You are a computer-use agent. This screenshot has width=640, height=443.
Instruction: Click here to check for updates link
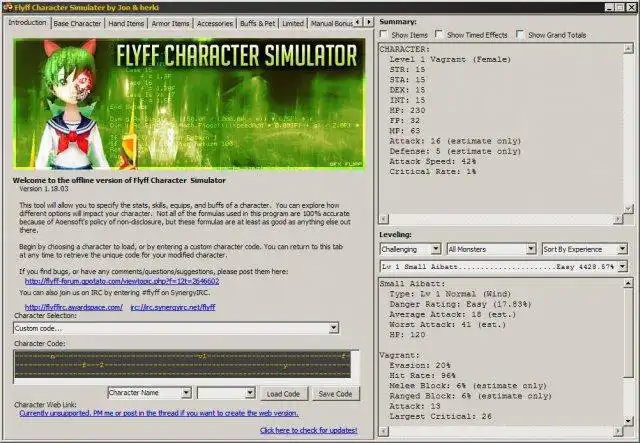309,430
